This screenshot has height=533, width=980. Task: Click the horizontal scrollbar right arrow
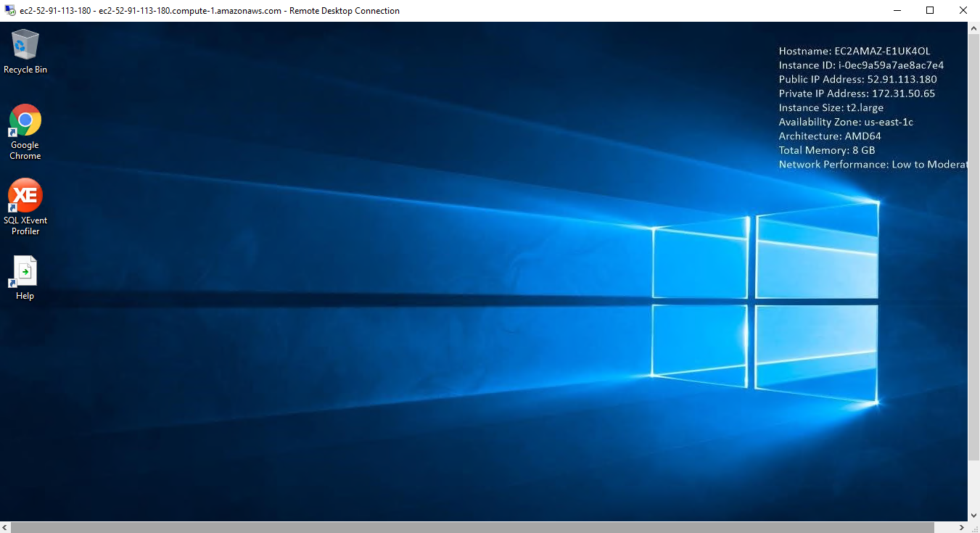pos(961,527)
